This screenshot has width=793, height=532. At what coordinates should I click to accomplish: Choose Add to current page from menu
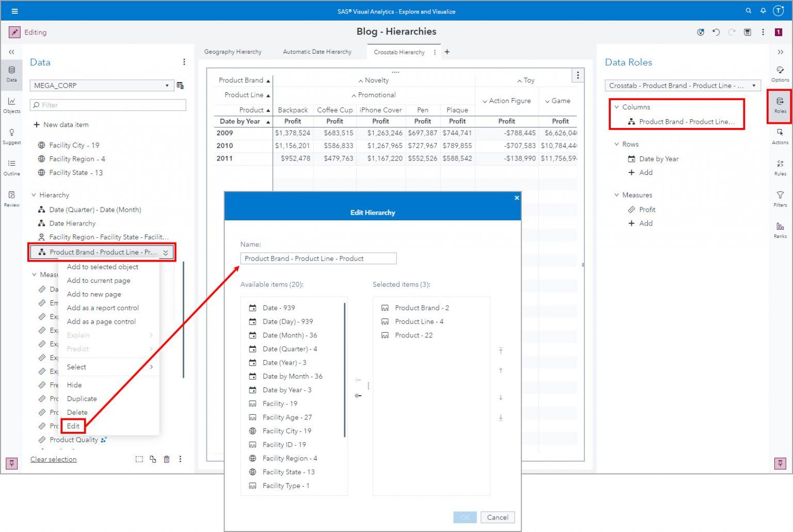tap(98, 280)
